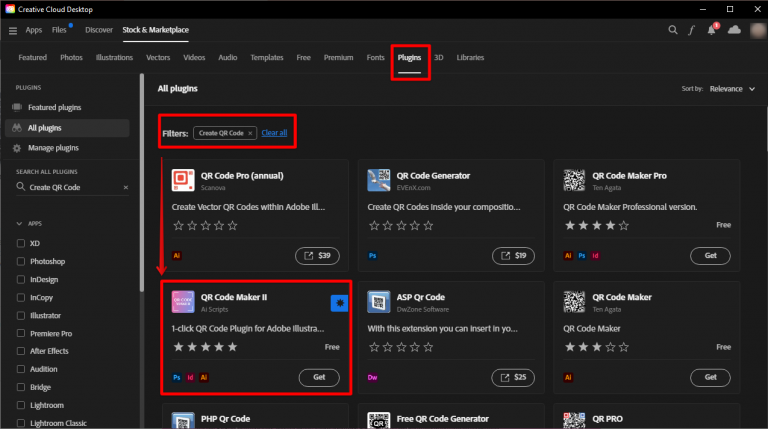Open the notifications bell icon
768x429 pixels.
[711, 31]
